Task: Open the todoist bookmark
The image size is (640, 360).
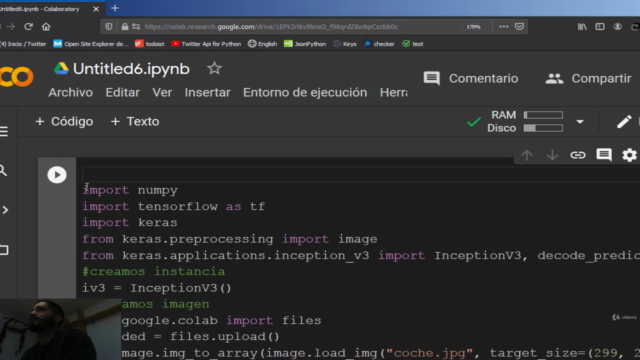Action: click(x=149, y=44)
